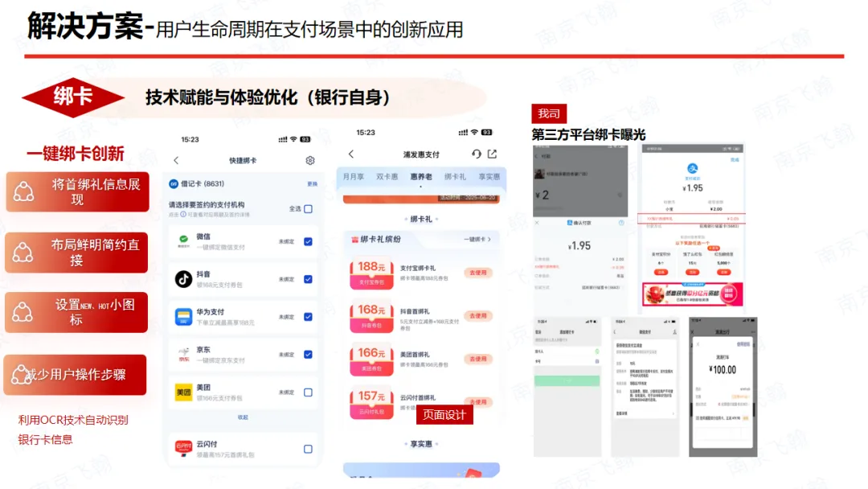Viewport: 868px width, 489px height.
Task: Click the 减少用户操作步骤 red button
Action: click(76, 375)
